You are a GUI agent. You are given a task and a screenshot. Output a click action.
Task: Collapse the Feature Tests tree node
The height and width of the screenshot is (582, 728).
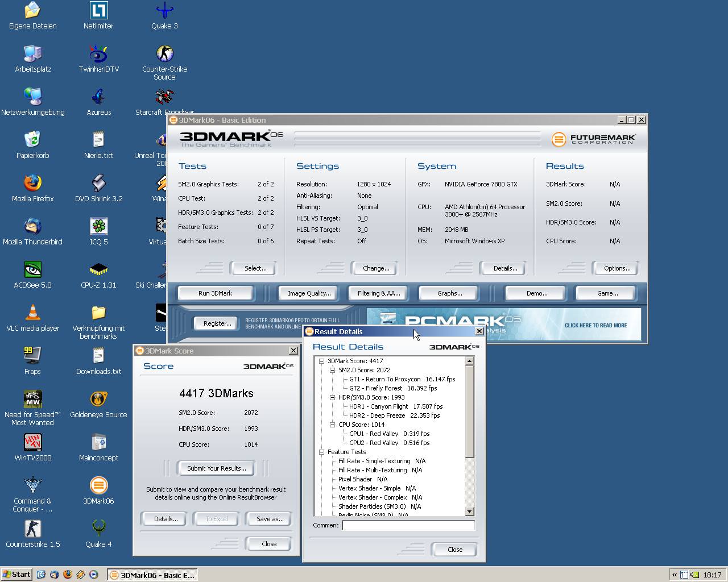(321, 452)
